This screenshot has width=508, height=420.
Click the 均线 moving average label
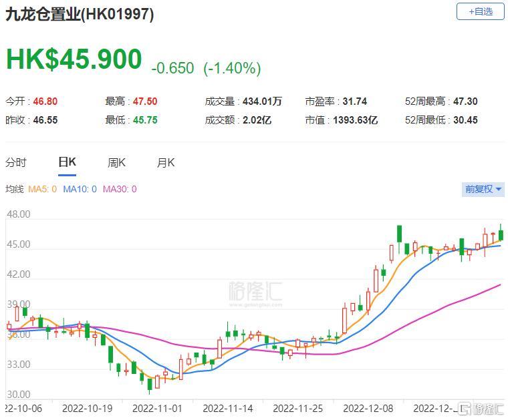[15, 189]
